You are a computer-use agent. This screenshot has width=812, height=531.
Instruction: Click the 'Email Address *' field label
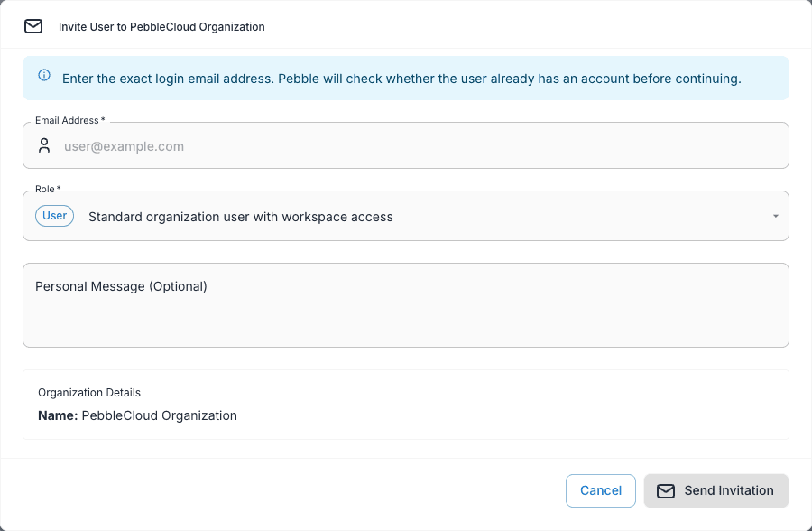(69, 120)
